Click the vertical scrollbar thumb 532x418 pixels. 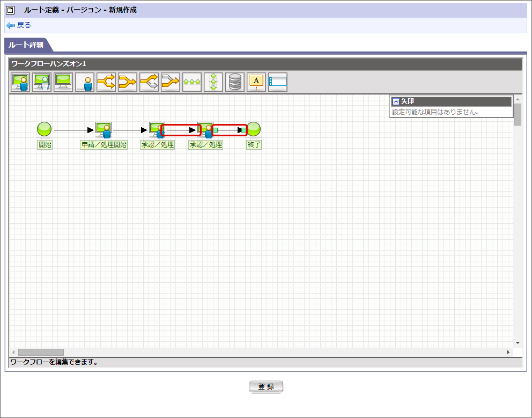518,114
